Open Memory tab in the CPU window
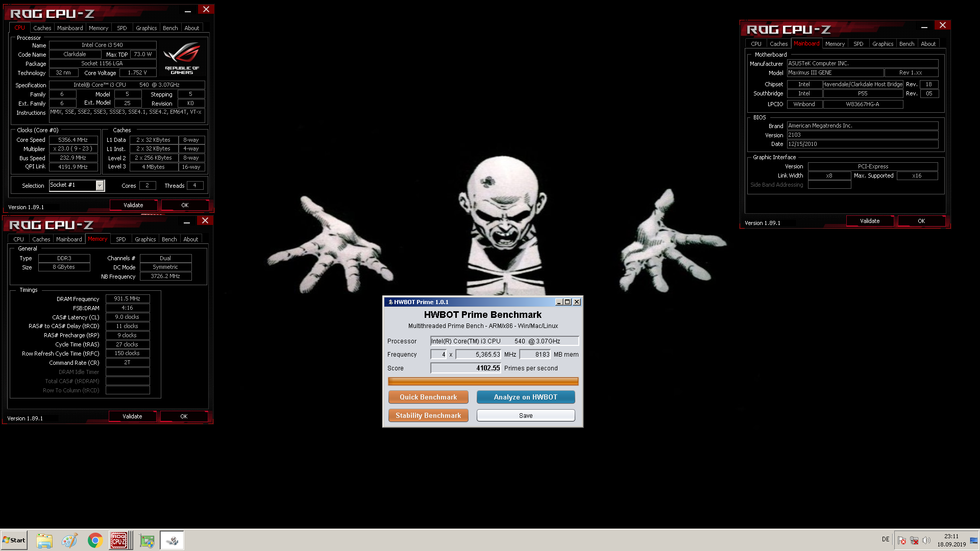This screenshot has height=551, width=980. tap(99, 28)
